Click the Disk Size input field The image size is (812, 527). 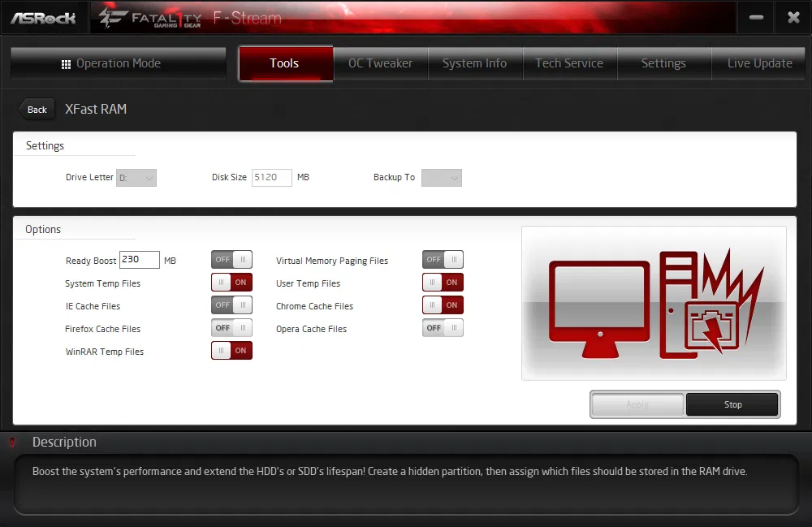point(272,178)
